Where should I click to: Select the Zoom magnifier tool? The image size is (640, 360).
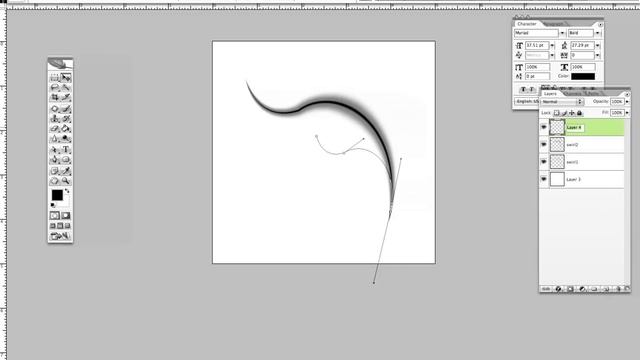(66, 181)
